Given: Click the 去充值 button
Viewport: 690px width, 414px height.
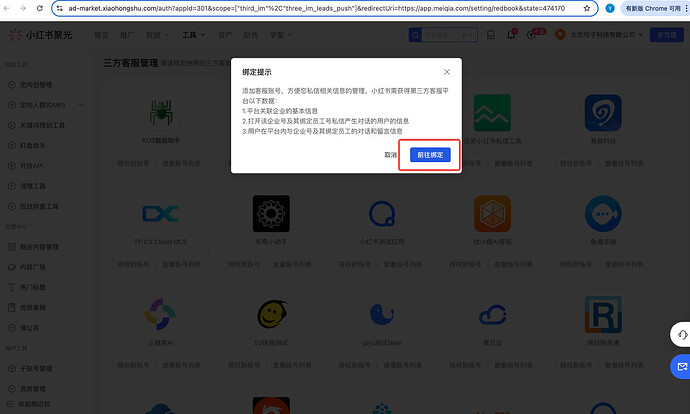Looking at the screenshot, I should coord(667,35).
